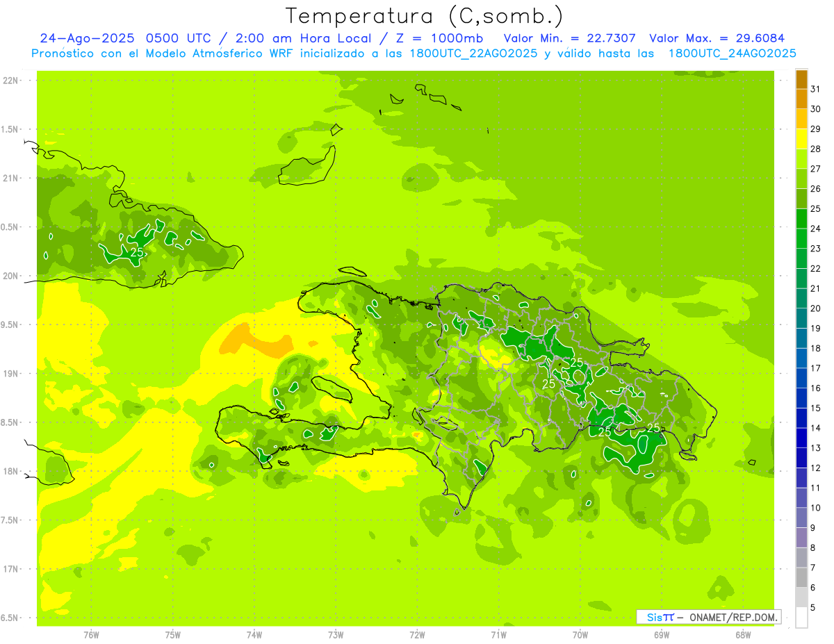
Task: Click the '21N' latitude axis label
Action: tap(10, 179)
